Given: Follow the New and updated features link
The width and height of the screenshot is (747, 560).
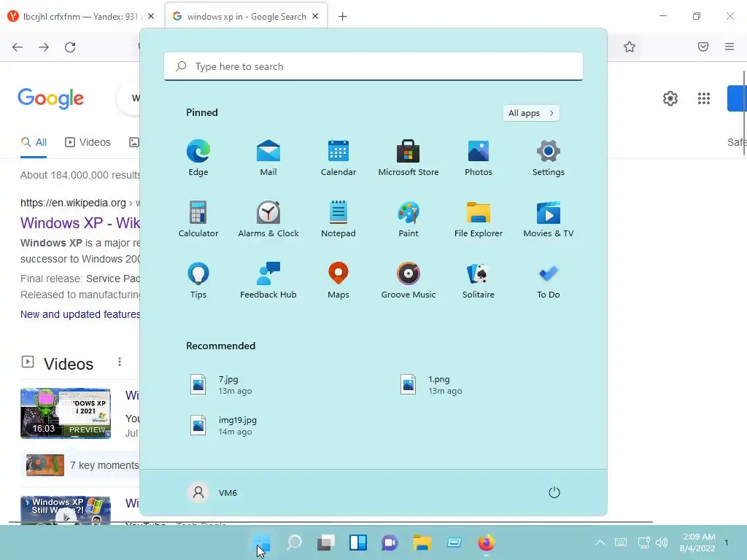Looking at the screenshot, I should pyautogui.click(x=80, y=314).
